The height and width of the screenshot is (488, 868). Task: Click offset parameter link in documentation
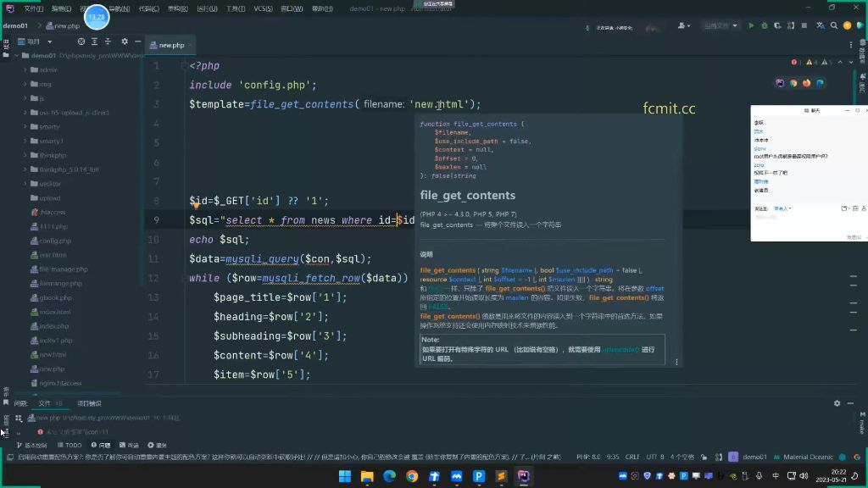coord(654,288)
